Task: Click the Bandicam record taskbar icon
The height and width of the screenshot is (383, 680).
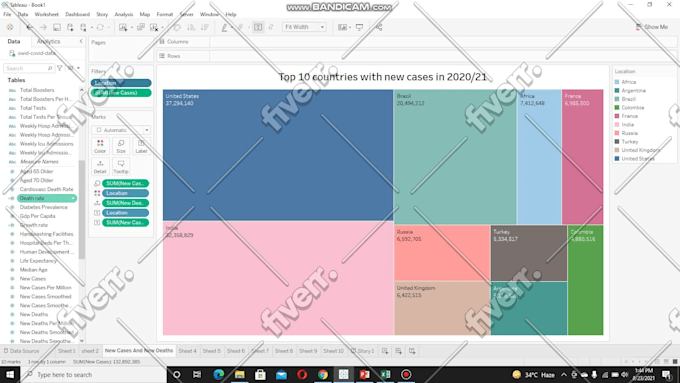Action: 406,374
